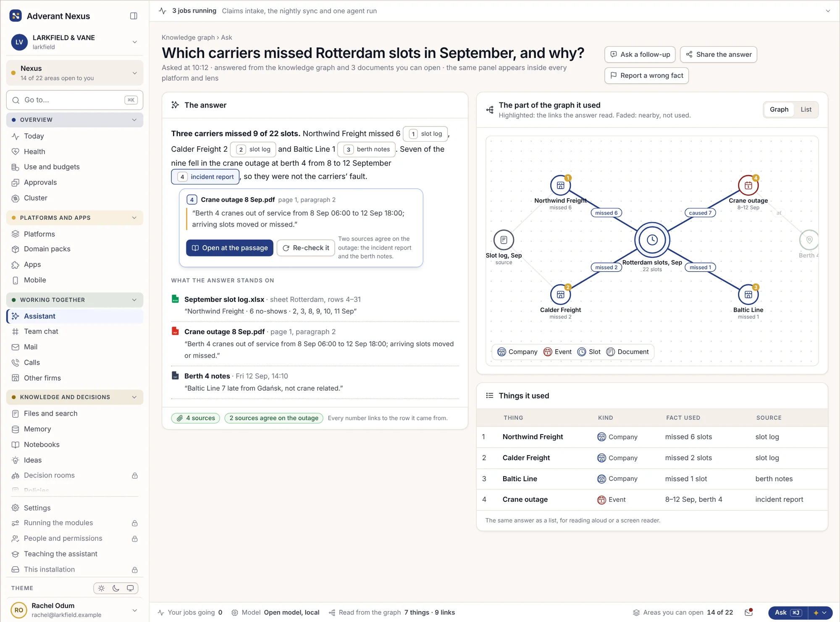The width and height of the screenshot is (840, 622).
Task: Collapse the sidebar with the panel icon
Action: coord(134,16)
